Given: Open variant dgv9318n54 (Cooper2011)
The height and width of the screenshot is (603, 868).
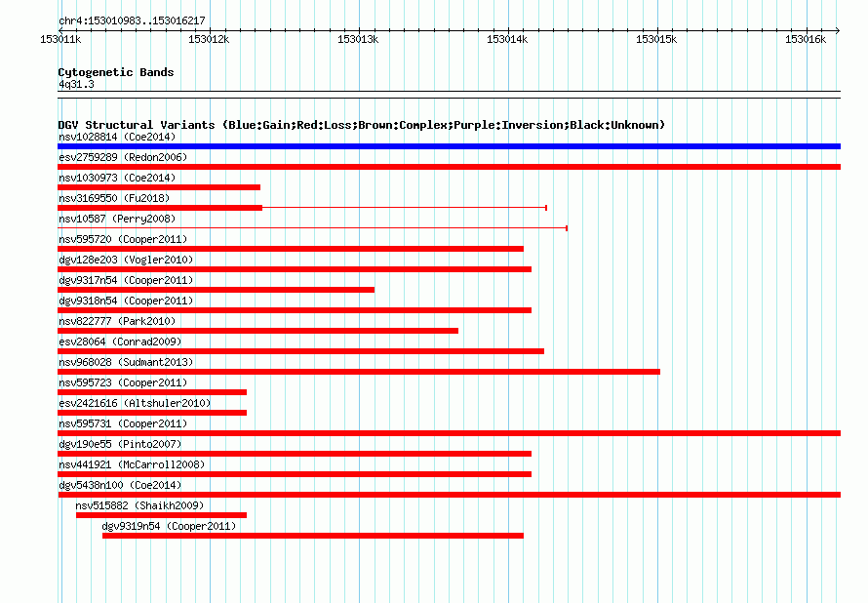Looking at the screenshot, I should [x=126, y=301].
